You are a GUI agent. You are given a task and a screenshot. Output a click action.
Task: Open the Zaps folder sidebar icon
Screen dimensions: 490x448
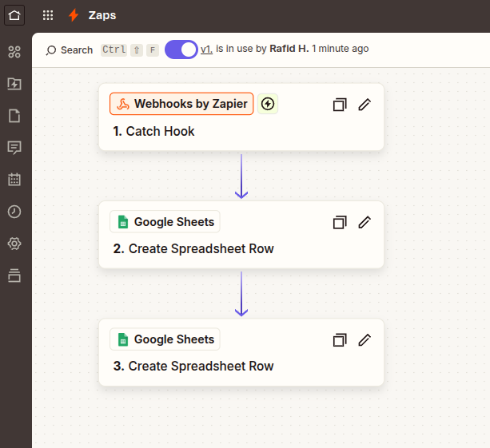(x=14, y=84)
